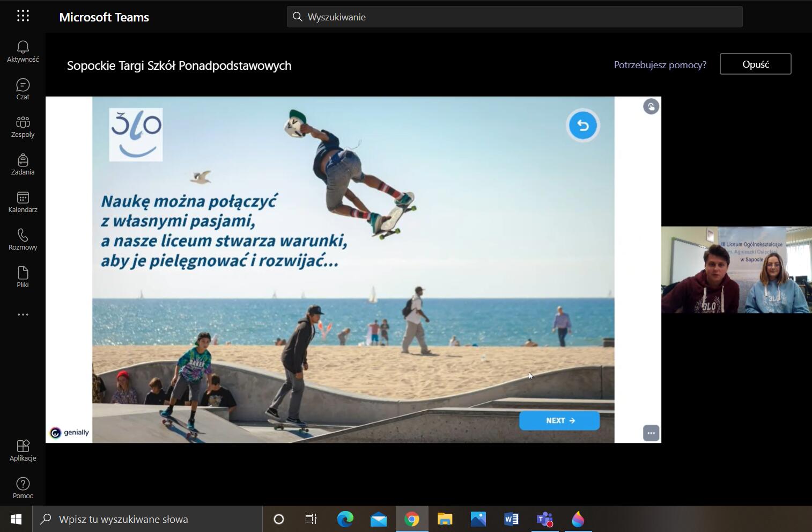Click the NEXT button on slide
812x532 pixels.
pyautogui.click(x=559, y=421)
